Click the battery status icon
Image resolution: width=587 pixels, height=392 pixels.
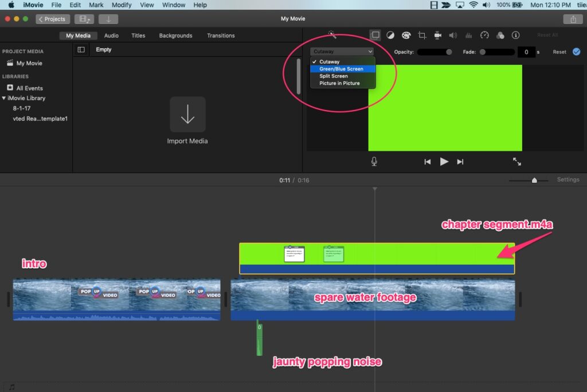point(517,5)
